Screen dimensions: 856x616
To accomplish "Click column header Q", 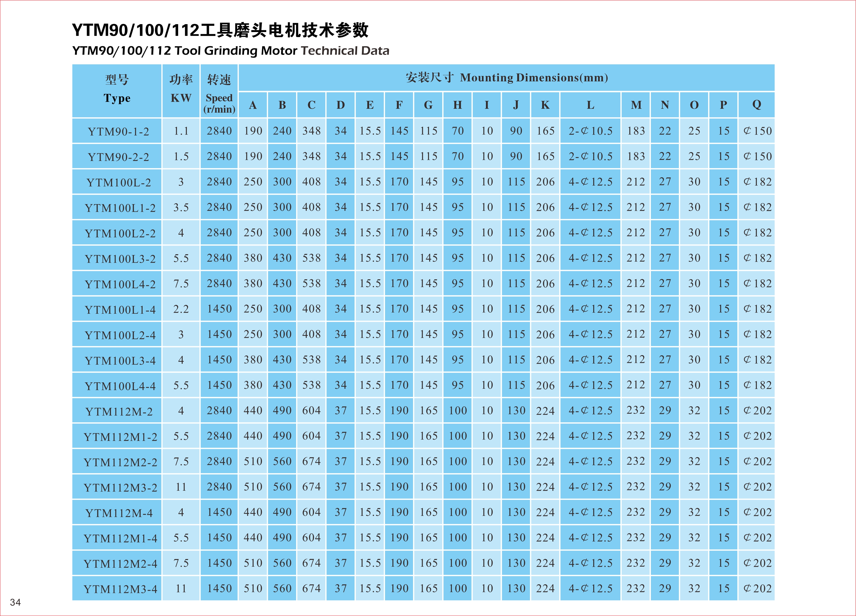I will click(757, 105).
